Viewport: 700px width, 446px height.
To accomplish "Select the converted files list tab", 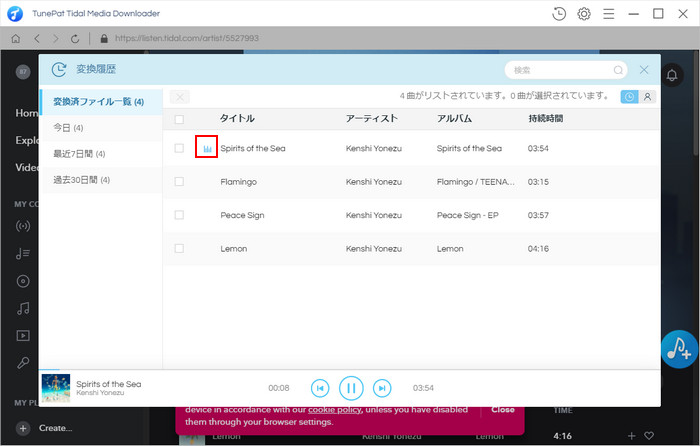I will point(101,102).
